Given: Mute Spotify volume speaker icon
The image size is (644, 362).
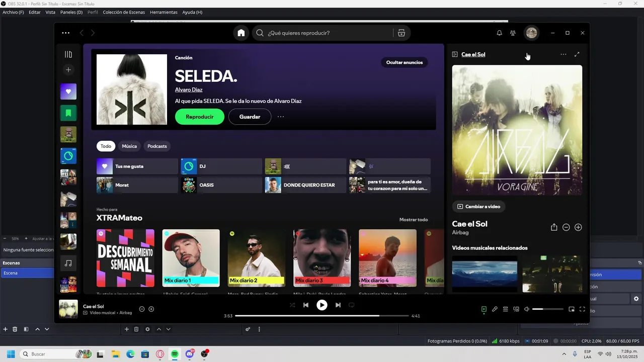Looking at the screenshot, I should (x=527, y=309).
